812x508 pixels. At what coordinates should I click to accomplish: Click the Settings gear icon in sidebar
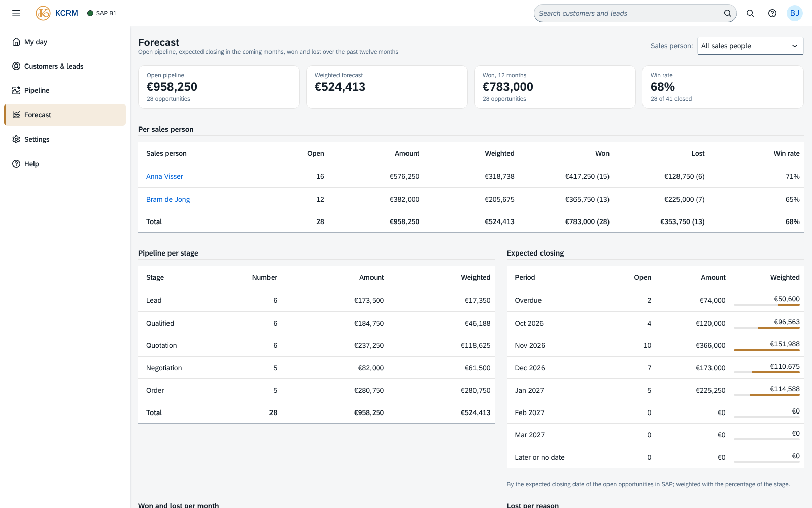(x=16, y=139)
